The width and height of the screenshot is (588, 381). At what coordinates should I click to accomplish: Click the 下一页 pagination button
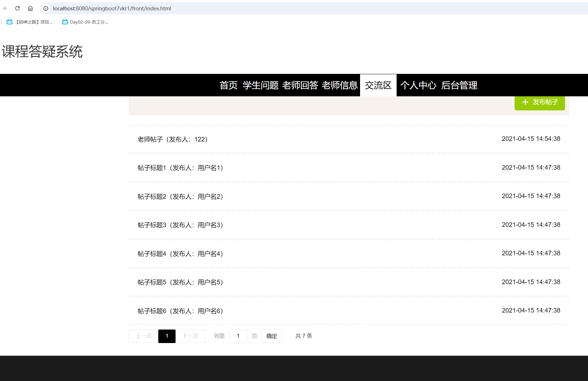190,336
